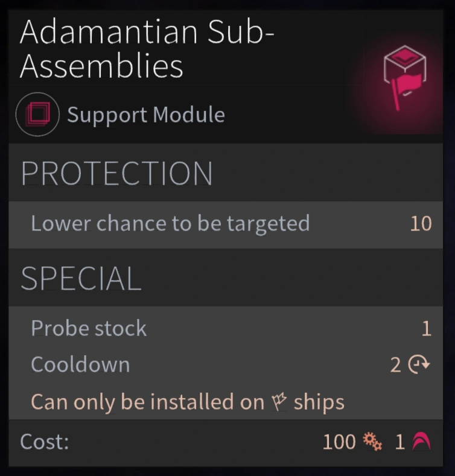Select the Cooldown row label

(x=80, y=364)
